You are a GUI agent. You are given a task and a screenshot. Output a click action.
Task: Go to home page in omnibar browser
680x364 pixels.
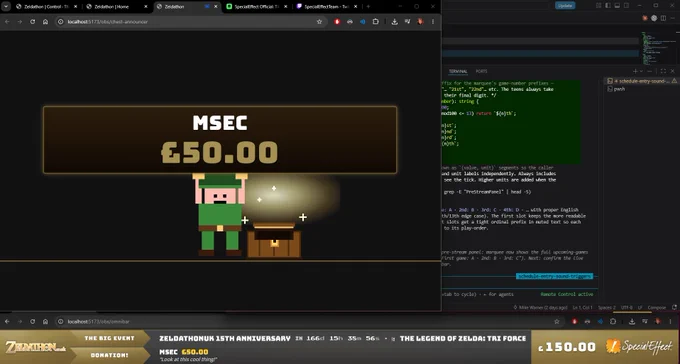tap(45, 321)
